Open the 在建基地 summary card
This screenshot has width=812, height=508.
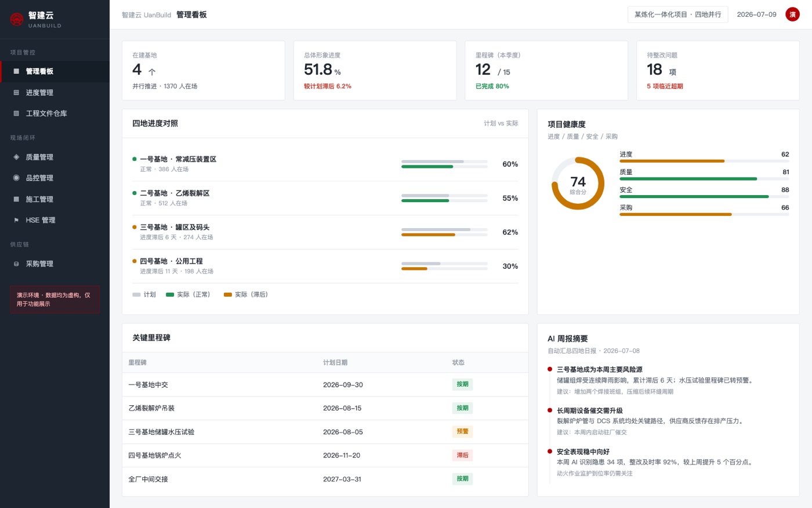pos(204,70)
